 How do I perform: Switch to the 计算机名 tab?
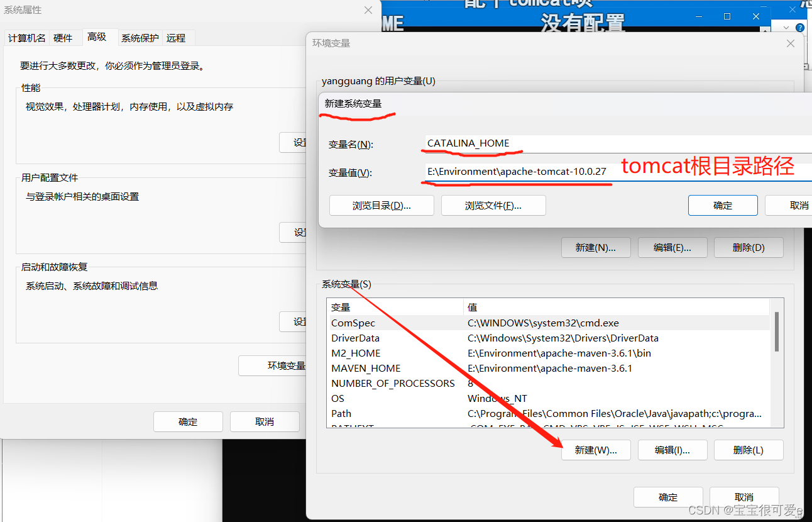(26, 38)
